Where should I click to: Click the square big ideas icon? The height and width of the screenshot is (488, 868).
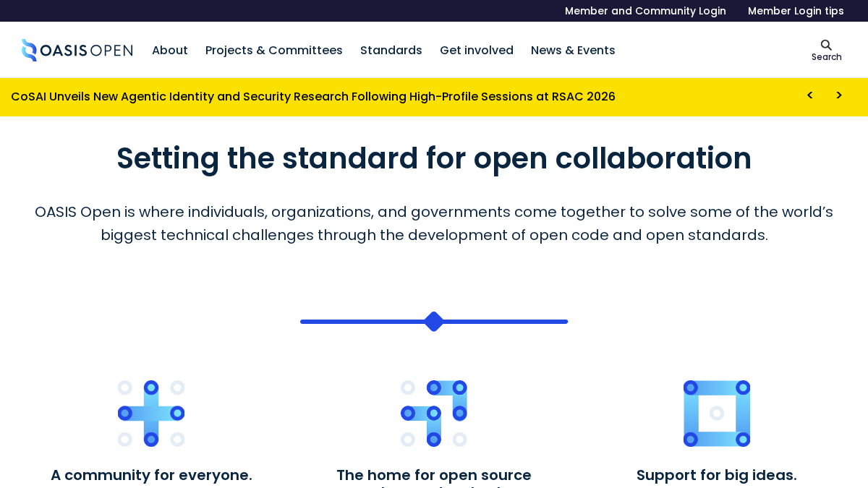pyautogui.click(x=717, y=414)
